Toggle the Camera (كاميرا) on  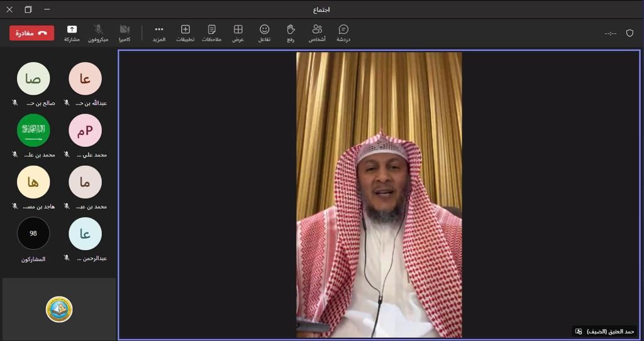point(125,33)
